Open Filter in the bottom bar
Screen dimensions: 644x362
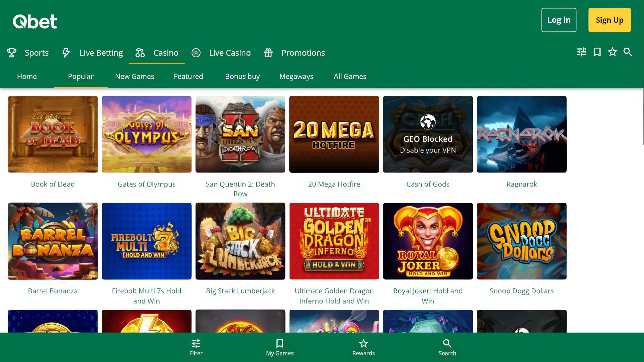196,347
